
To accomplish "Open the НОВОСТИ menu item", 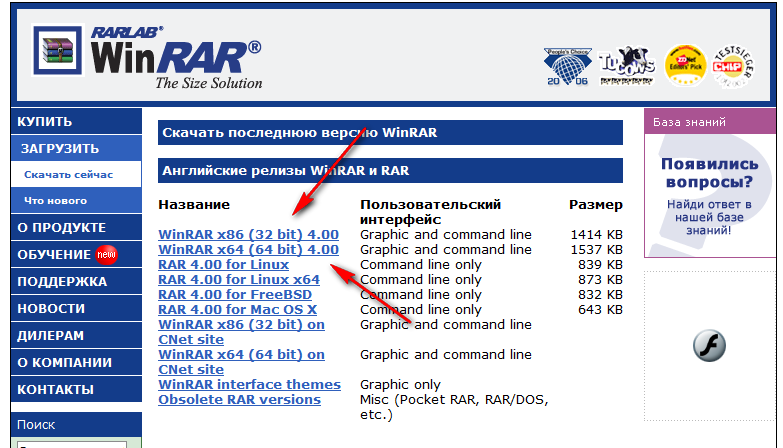I will tap(76, 308).
